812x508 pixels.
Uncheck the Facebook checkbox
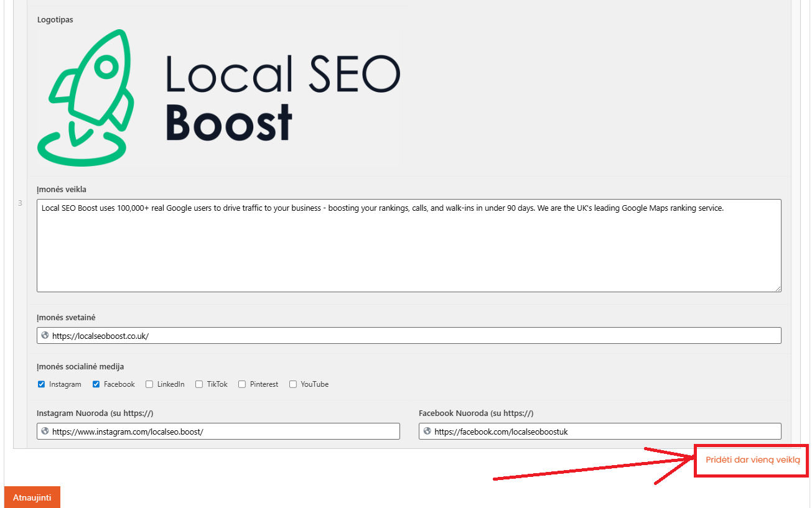click(x=96, y=384)
